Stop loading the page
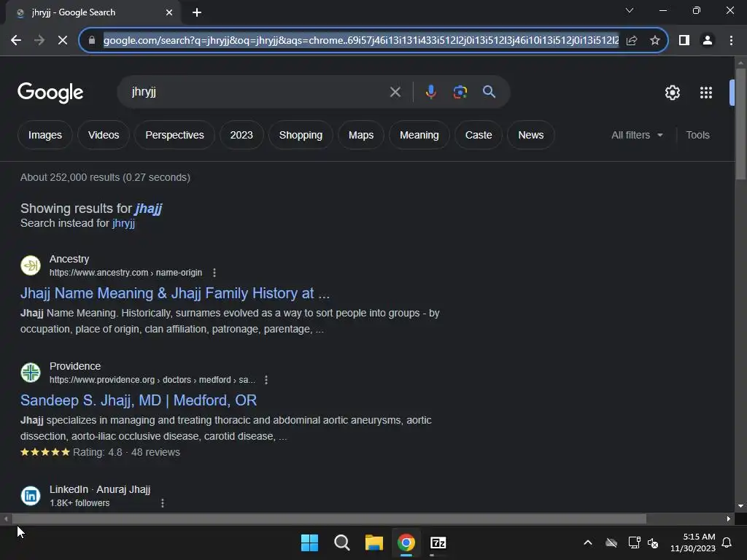747x560 pixels. click(x=63, y=41)
